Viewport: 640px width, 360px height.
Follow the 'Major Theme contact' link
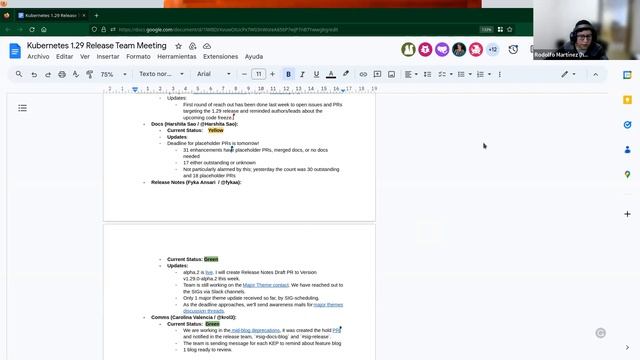pyautogui.click(x=266, y=285)
